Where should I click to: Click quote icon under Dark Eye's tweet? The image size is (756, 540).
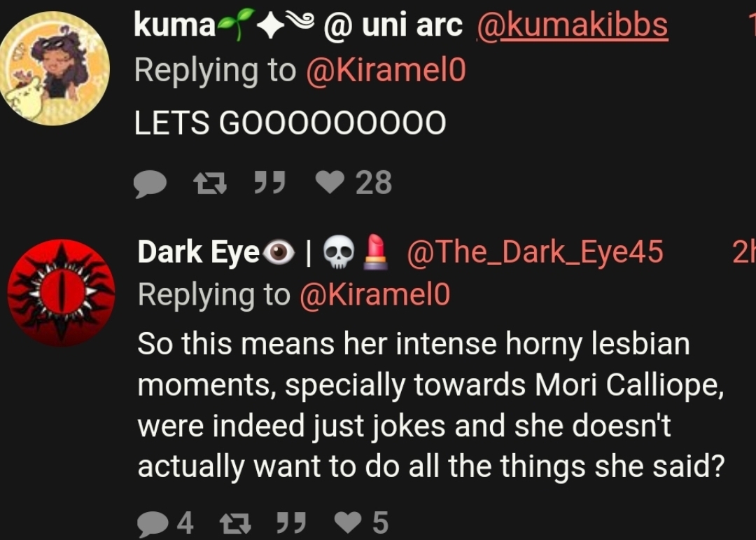[x=291, y=522]
